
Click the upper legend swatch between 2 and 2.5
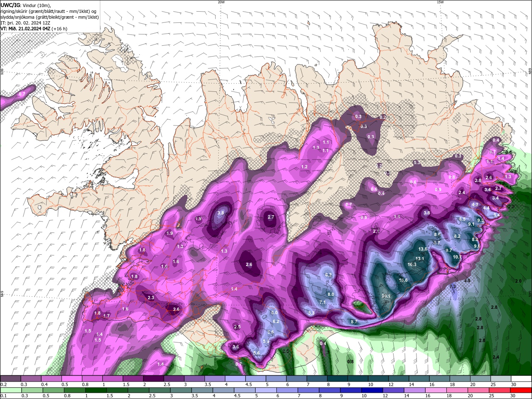(153, 379)
